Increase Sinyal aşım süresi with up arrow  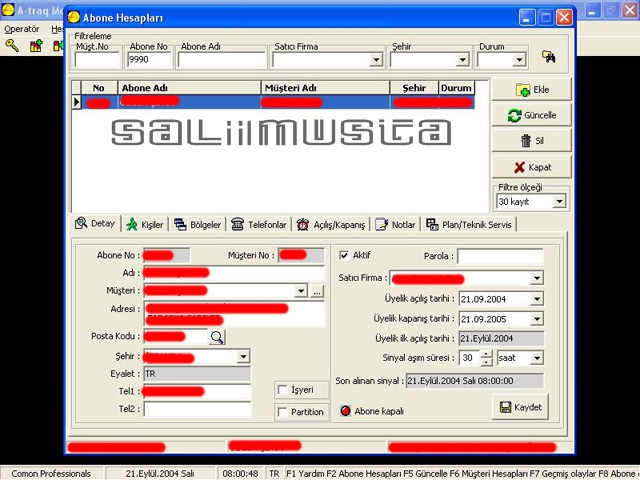click(486, 354)
